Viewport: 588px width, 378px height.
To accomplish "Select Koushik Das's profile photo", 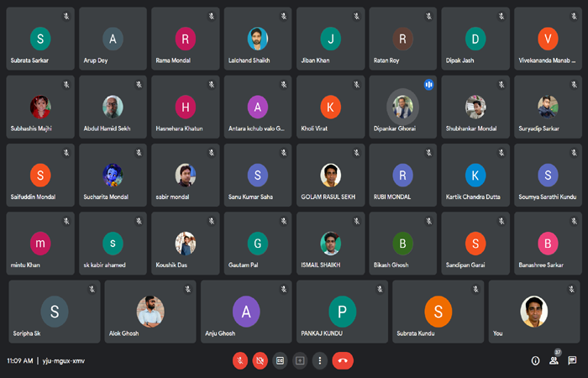I will point(186,244).
